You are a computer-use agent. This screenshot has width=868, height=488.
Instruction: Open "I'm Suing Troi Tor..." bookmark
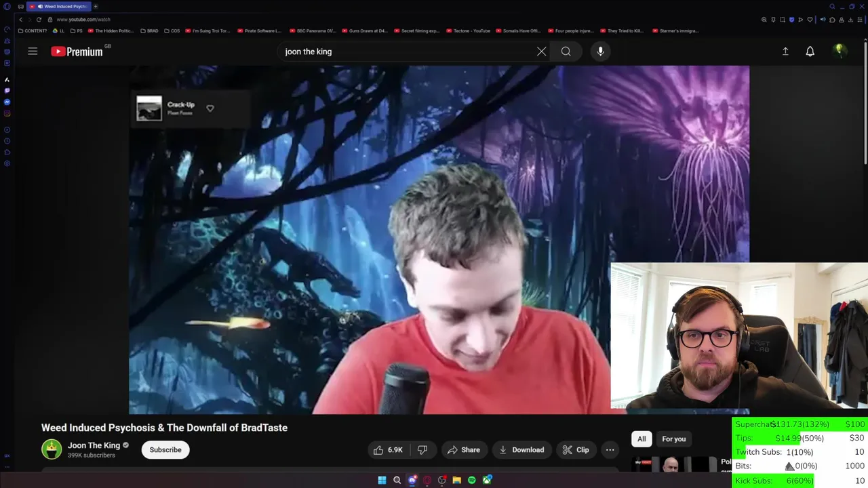208,30
